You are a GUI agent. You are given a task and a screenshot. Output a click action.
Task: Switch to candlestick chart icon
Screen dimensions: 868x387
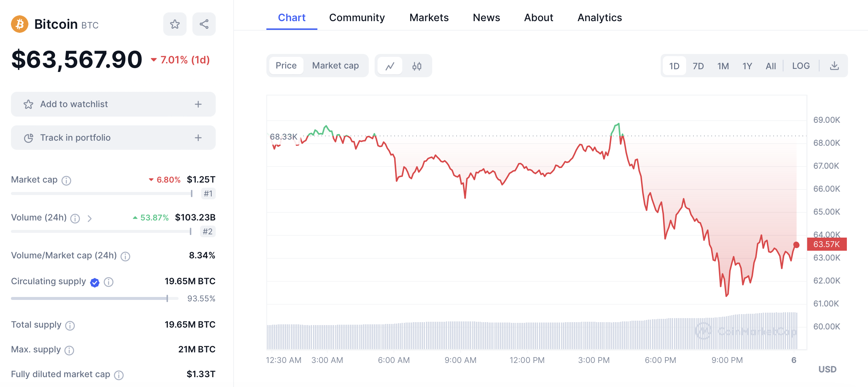point(417,66)
